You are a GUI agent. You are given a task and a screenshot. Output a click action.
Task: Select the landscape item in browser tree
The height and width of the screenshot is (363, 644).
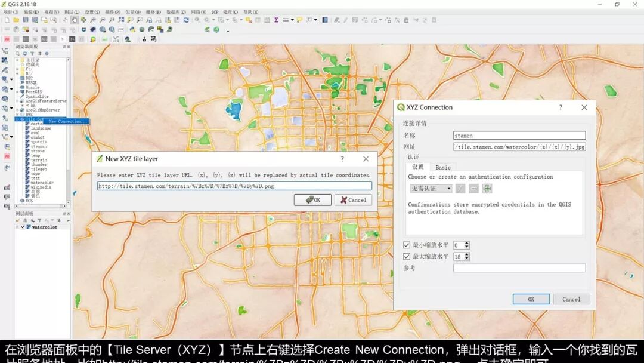click(x=41, y=128)
